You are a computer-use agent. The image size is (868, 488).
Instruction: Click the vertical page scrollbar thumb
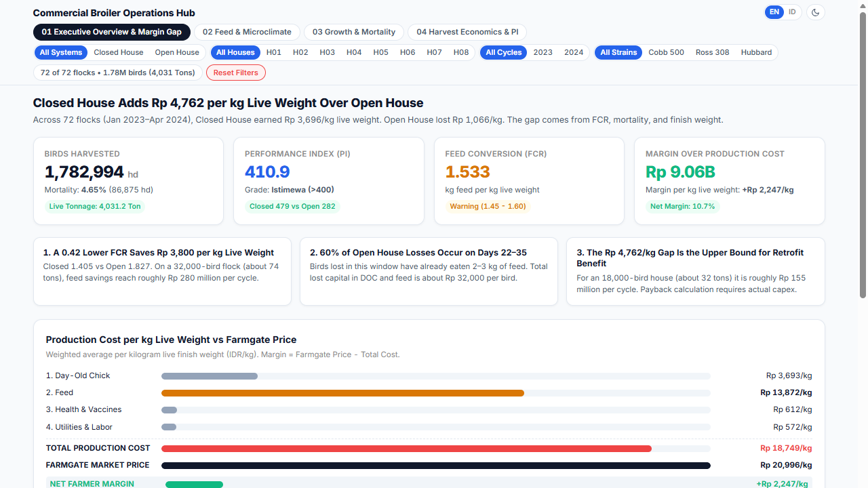point(863,155)
